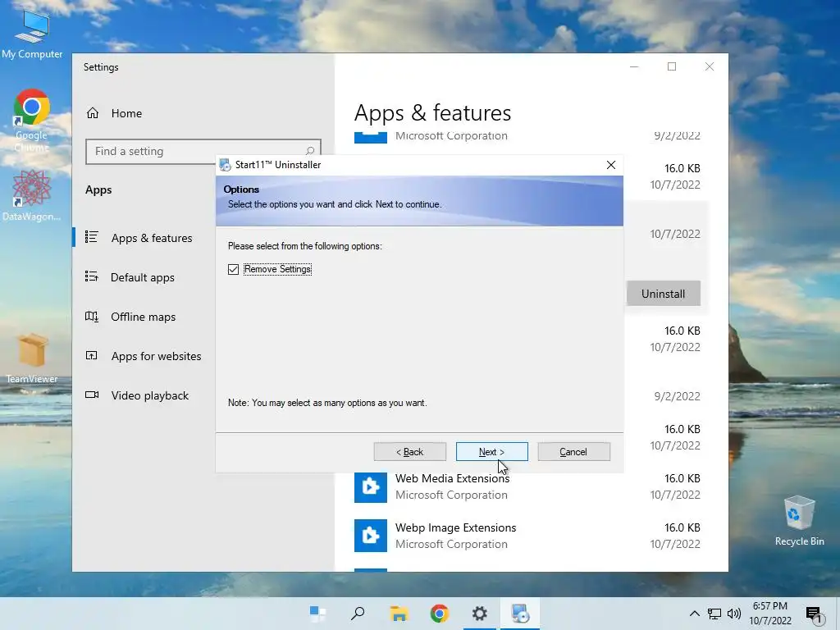Screen dimensions: 840x630
Task: Click the Webp Image Extensions app icon
Action: click(x=371, y=536)
